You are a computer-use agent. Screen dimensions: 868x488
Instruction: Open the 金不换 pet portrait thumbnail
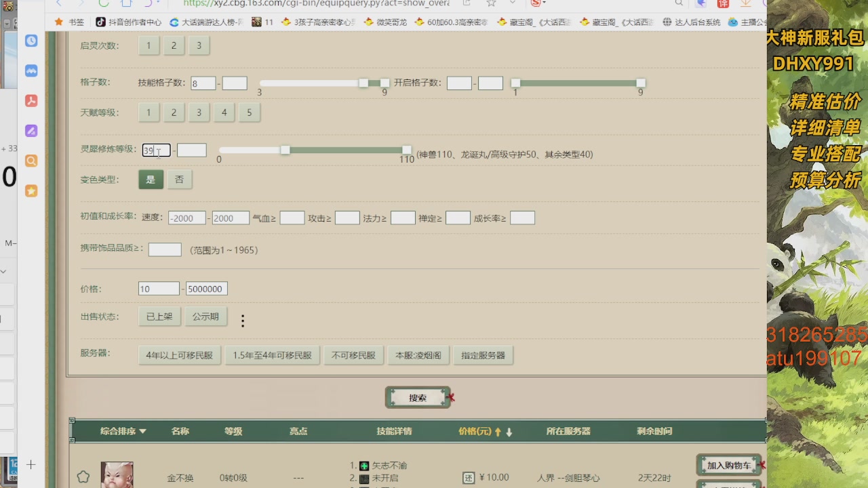click(x=117, y=475)
